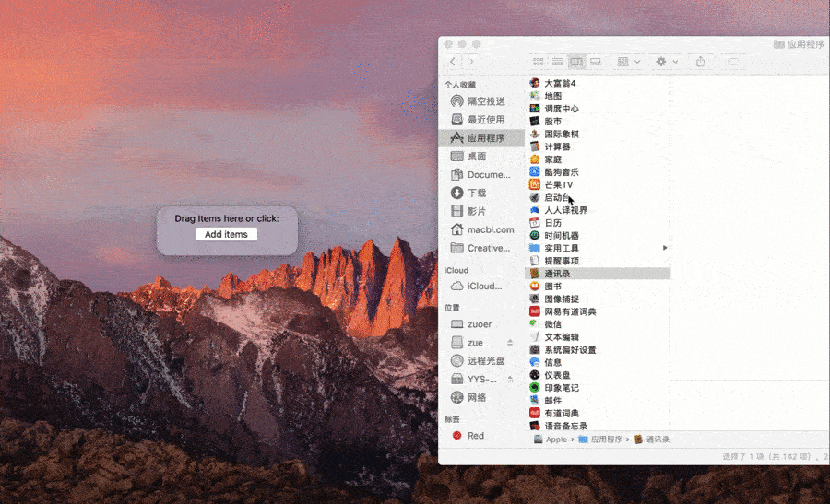Image resolution: width=830 pixels, height=504 pixels.
Task: Click the Share toolbar button
Action: point(700,62)
